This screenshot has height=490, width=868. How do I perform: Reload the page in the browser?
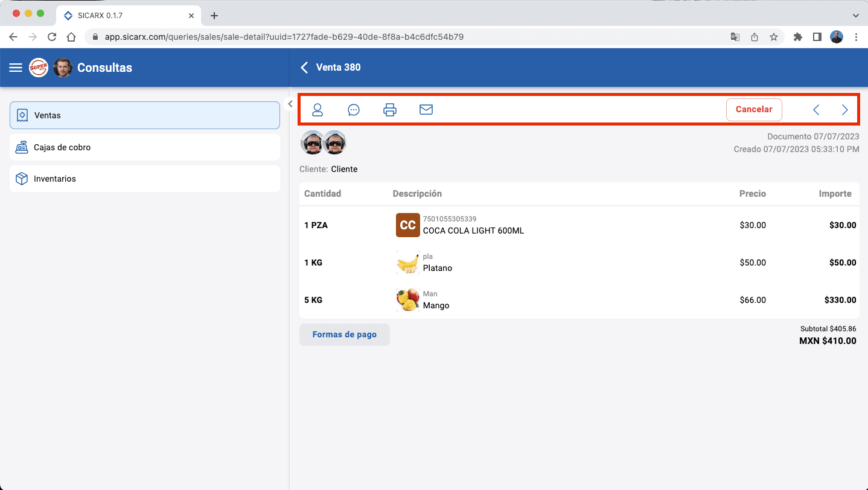pyautogui.click(x=52, y=37)
